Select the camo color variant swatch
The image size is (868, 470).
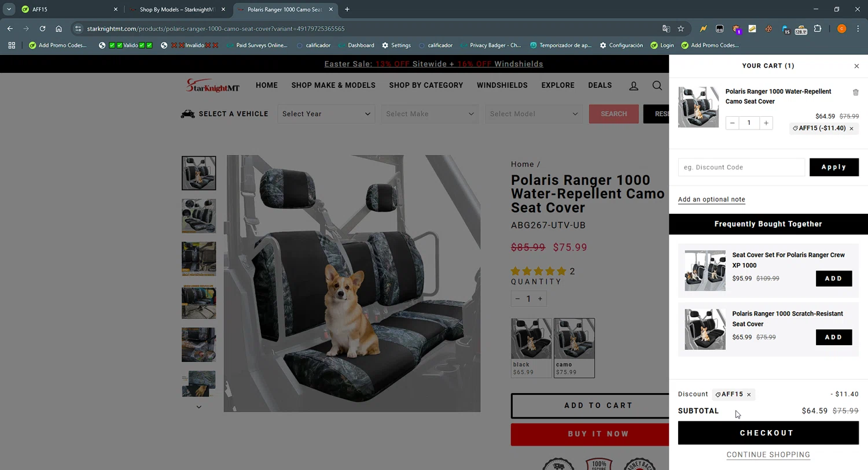[574, 347]
